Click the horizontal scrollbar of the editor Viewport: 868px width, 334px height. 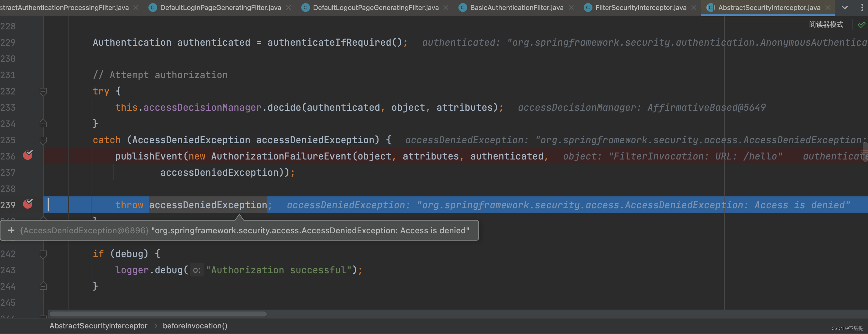point(158,314)
